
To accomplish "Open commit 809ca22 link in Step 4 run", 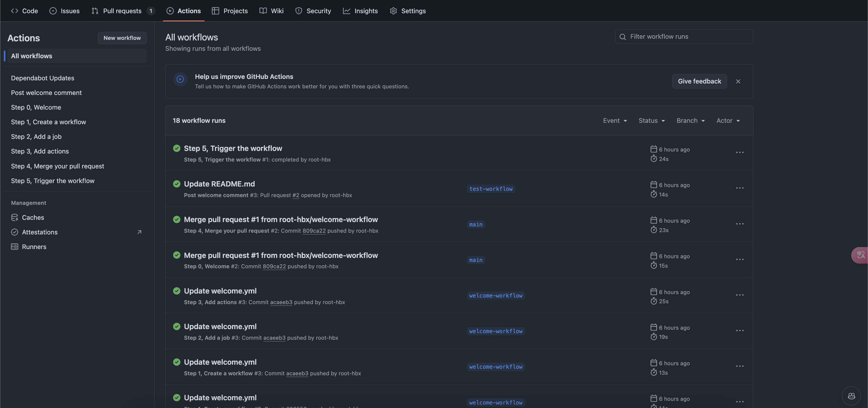I will pos(314,231).
